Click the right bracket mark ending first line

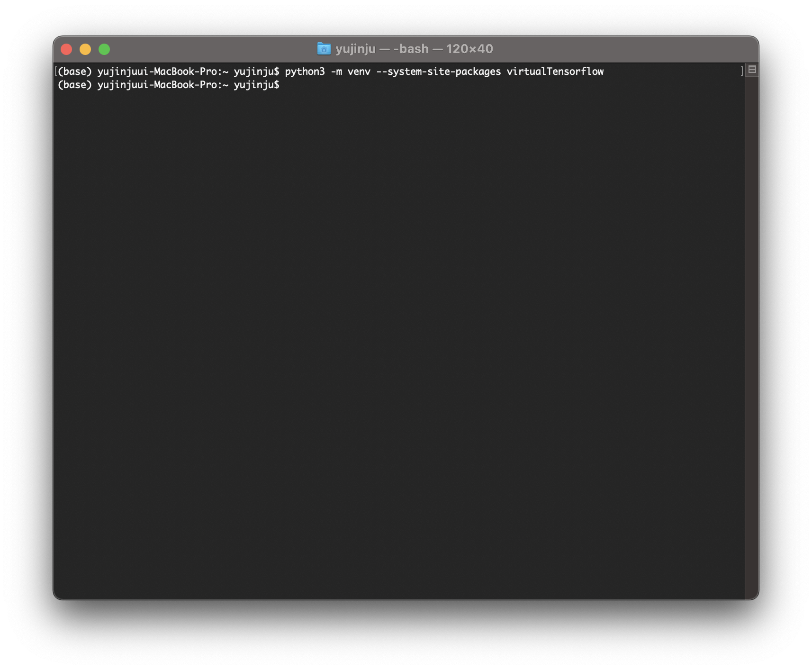742,72
